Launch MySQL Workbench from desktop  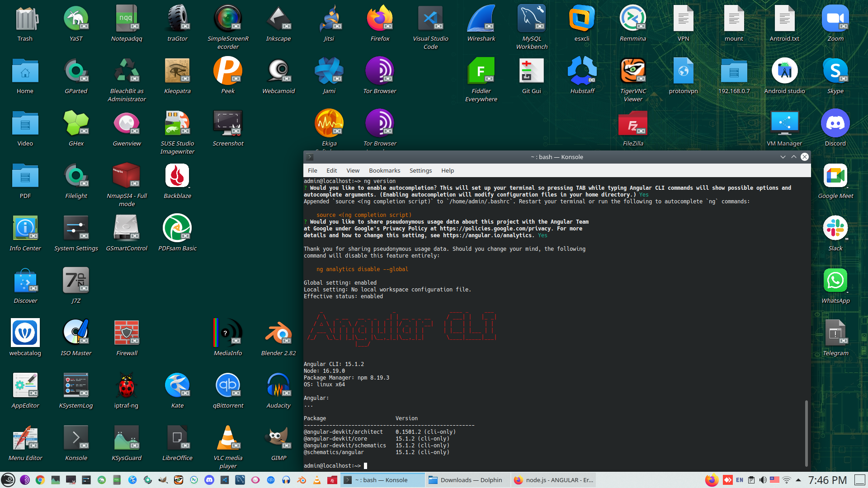[x=531, y=20]
